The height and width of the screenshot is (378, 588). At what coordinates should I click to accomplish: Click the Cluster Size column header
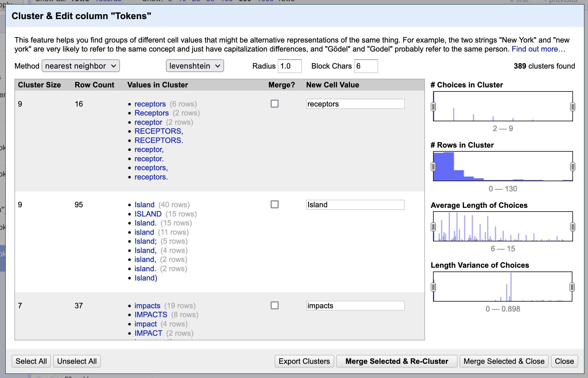click(39, 85)
